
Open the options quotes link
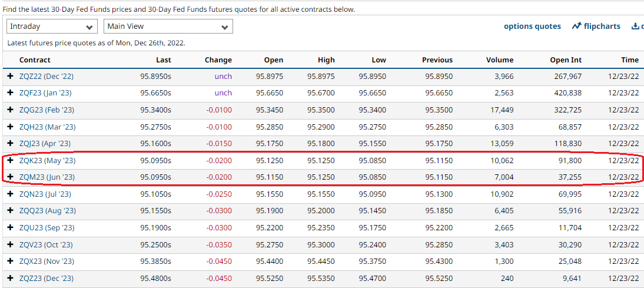coord(532,26)
